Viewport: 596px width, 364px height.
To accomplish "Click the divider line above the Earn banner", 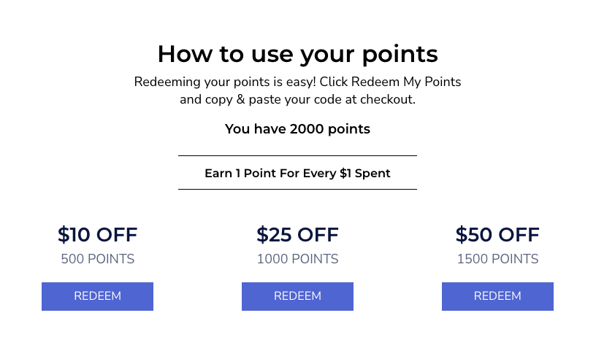I will (x=297, y=155).
